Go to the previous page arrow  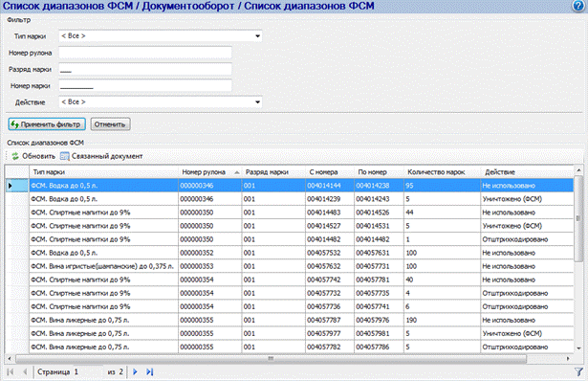[25, 372]
